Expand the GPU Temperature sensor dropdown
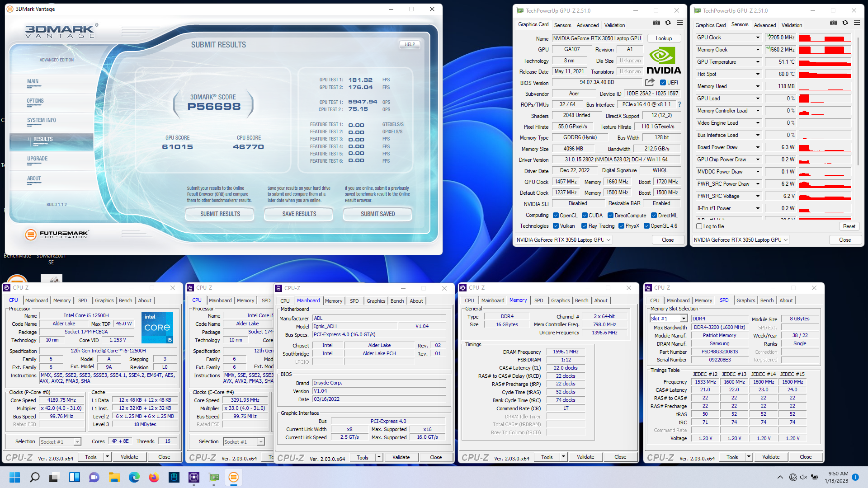 tap(758, 62)
